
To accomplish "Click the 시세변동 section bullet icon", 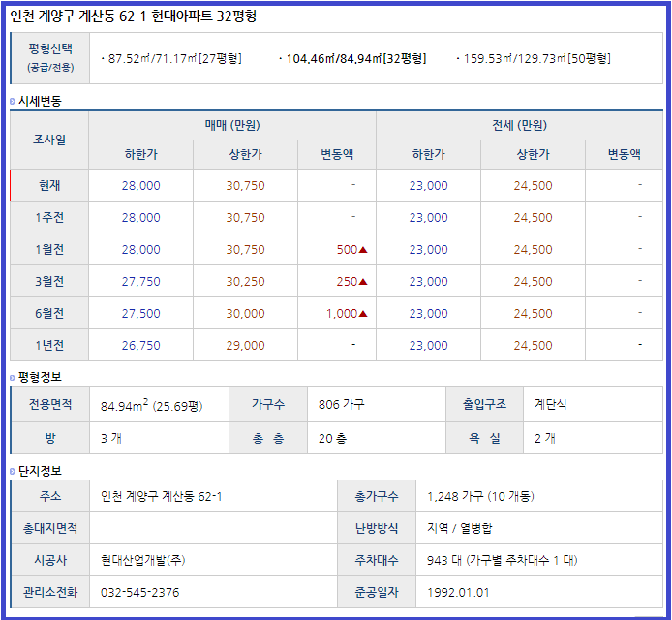I will point(12,102).
